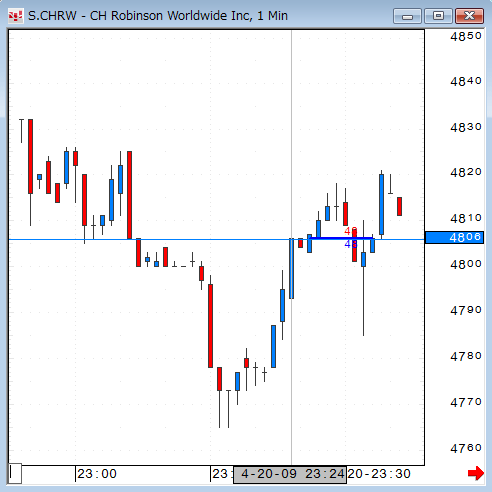This screenshot has width=492, height=492.
Task: Close the CHRW chart window
Action: click(469, 16)
